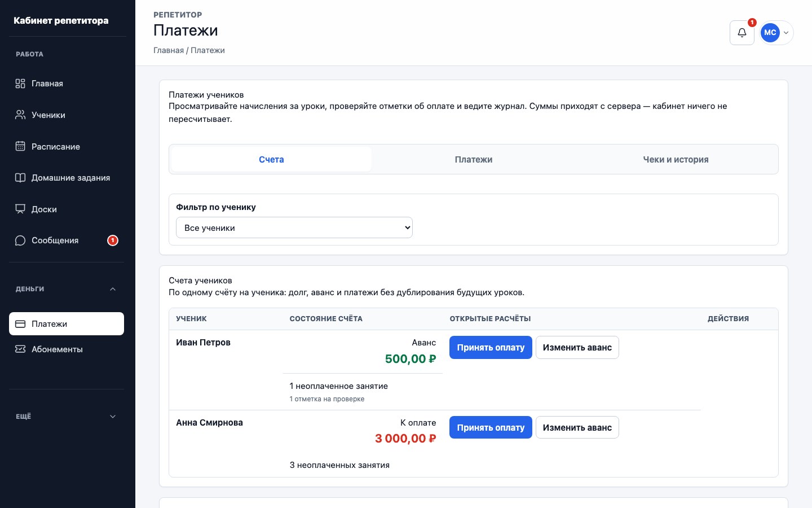Click the Главная grid icon in sidebar
812x508 pixels.
pos(20,84)
